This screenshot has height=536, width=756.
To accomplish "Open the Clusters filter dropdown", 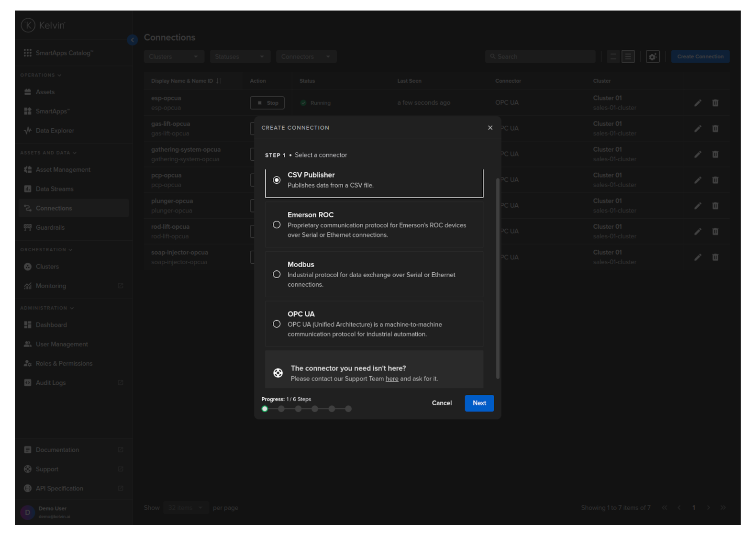I will [x=174, y=57].
